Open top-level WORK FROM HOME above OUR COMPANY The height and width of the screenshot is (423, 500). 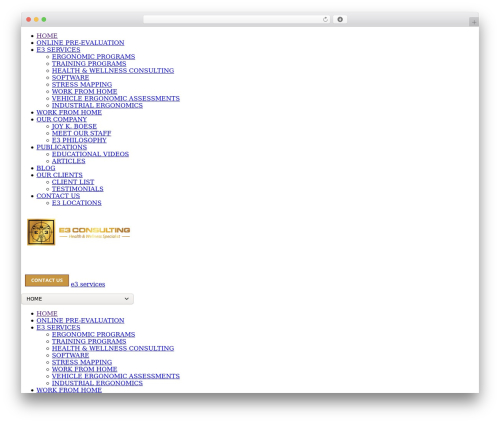(69, 113)
